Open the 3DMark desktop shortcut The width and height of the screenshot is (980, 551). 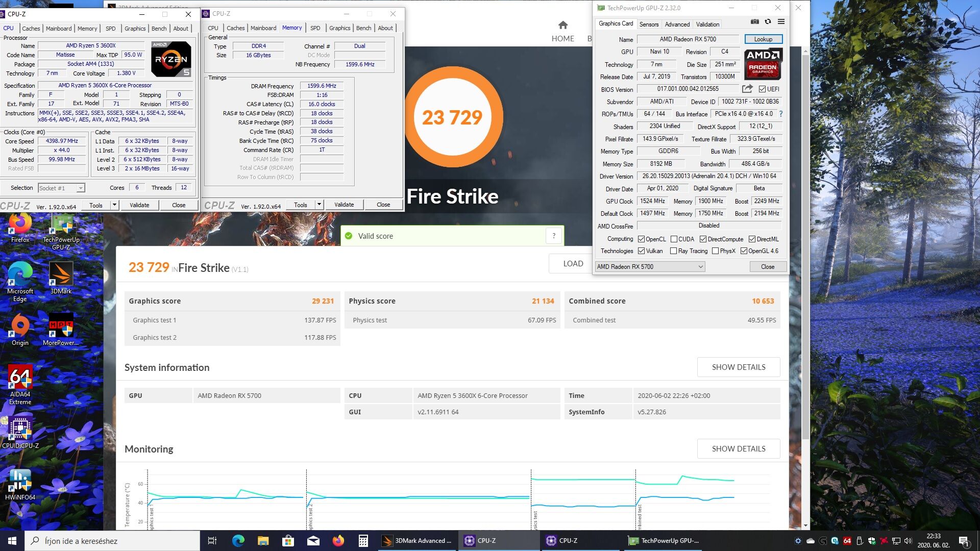[61, 279]
